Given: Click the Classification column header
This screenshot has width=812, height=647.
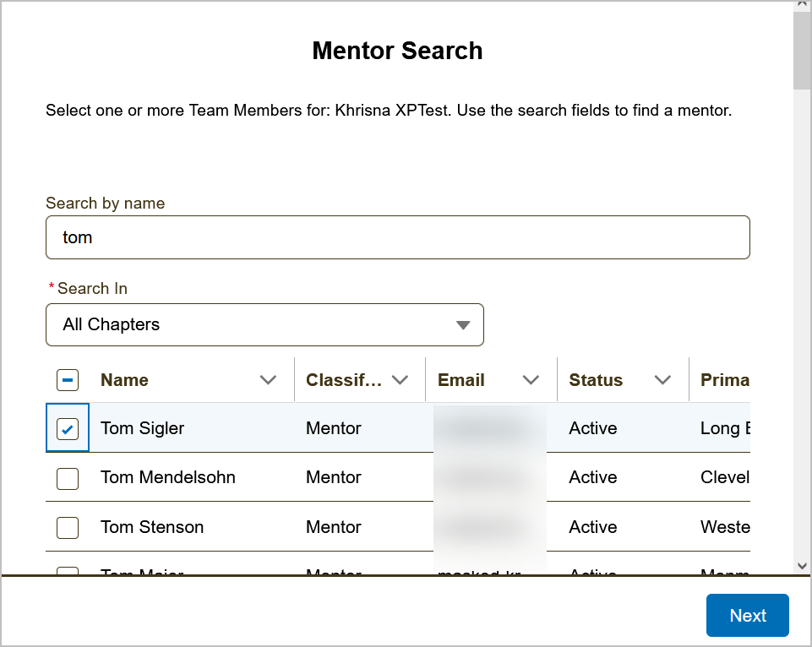Looking at the screenshot, I should click(x=344, y=380).
